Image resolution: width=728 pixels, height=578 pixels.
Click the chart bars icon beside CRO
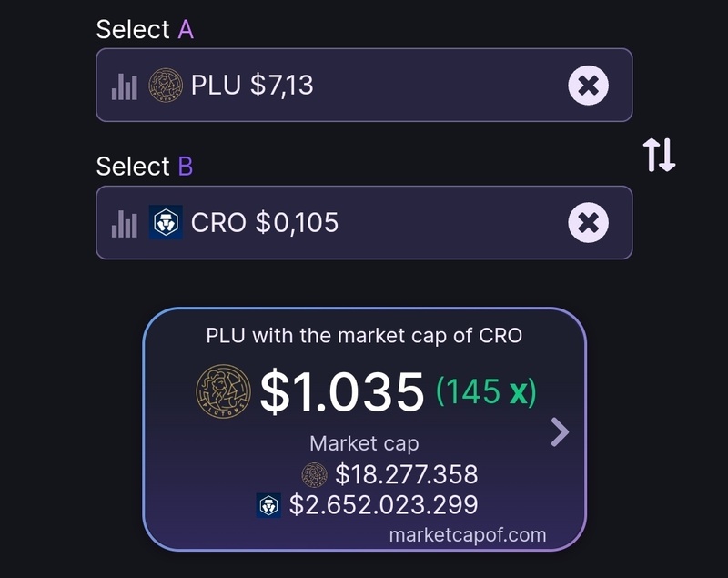click(125, 223)
